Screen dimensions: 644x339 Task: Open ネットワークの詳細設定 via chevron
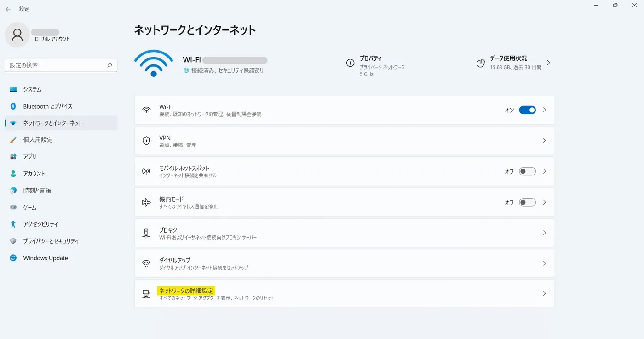(545, 293)
